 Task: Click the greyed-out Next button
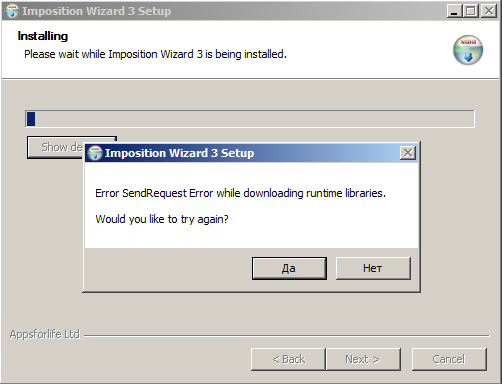click(363, 359)
